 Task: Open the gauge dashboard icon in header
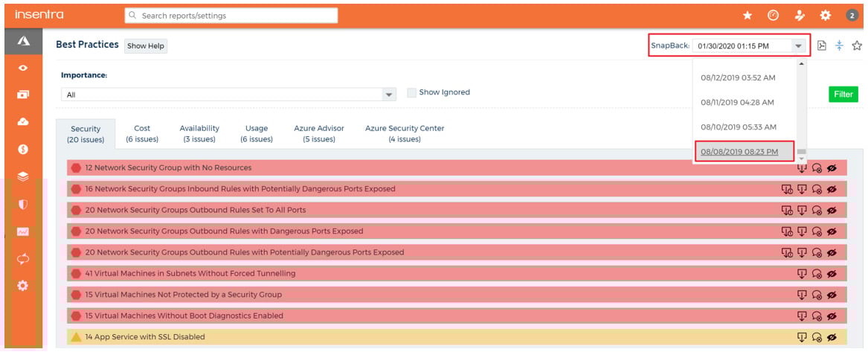(x=773, y=15)
